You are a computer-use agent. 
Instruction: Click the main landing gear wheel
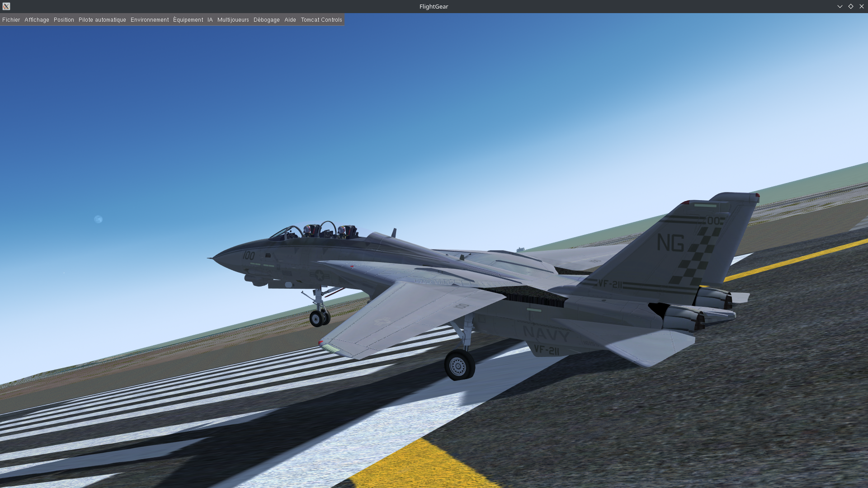tap(458, 366)
